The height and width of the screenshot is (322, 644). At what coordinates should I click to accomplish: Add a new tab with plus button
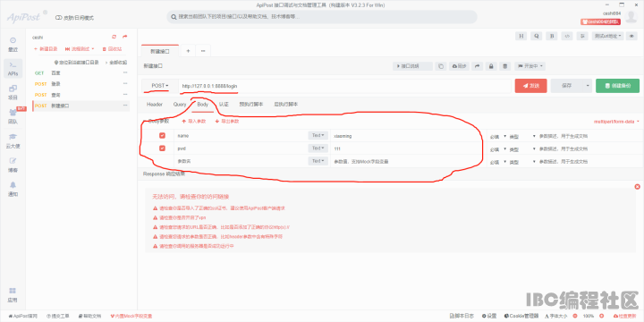(188, 51)
